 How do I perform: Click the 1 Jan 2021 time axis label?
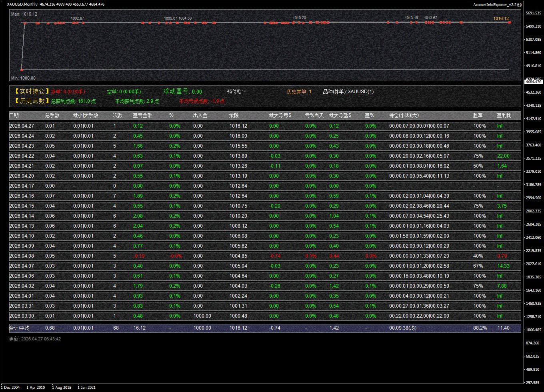point(86,387)
